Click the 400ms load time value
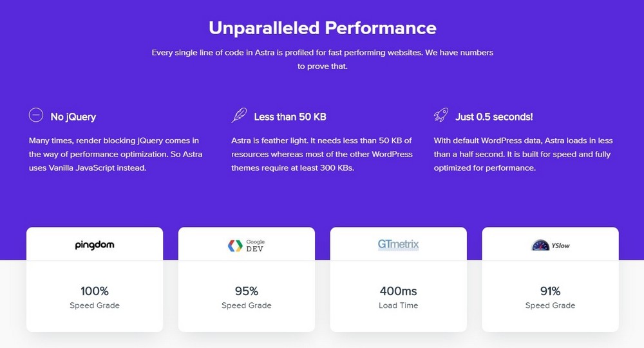This screenshot has width=644, height=348. pyautogui.click(x=399, y=291)
